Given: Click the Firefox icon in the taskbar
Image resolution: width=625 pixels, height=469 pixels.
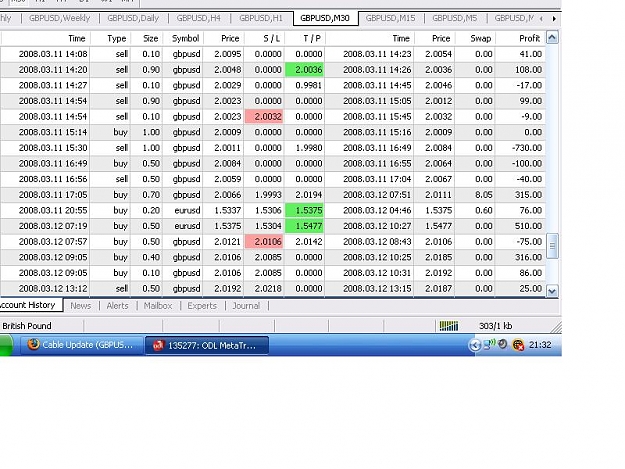Looking at the screenshot, I should click(x=33, y=344).
